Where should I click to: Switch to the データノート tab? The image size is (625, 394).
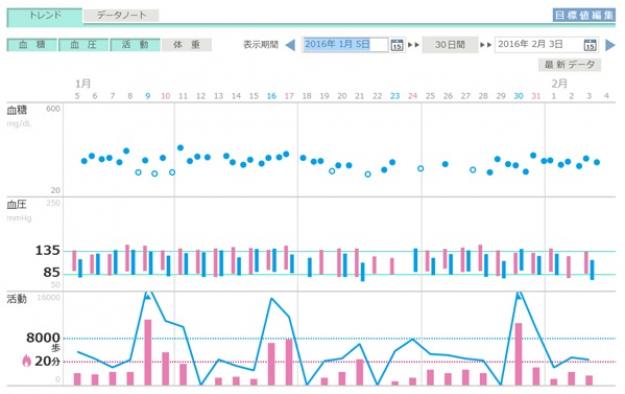[x=122, y=16]
